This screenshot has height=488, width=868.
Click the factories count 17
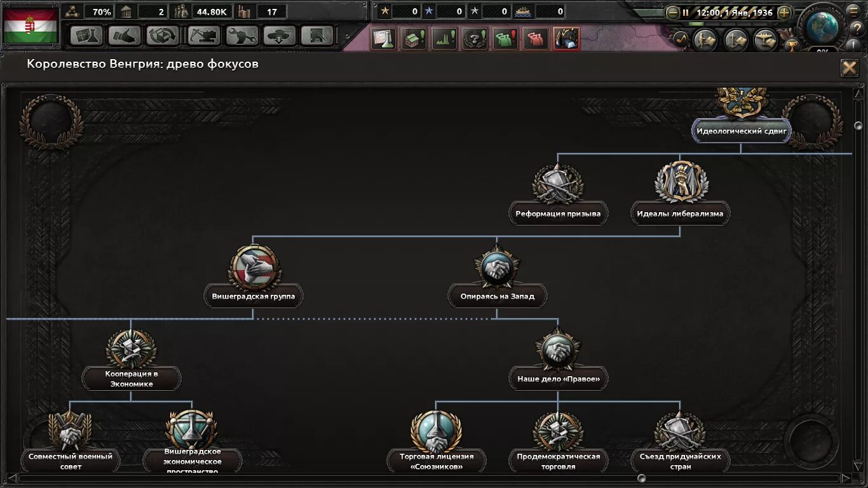click(261, 11)
